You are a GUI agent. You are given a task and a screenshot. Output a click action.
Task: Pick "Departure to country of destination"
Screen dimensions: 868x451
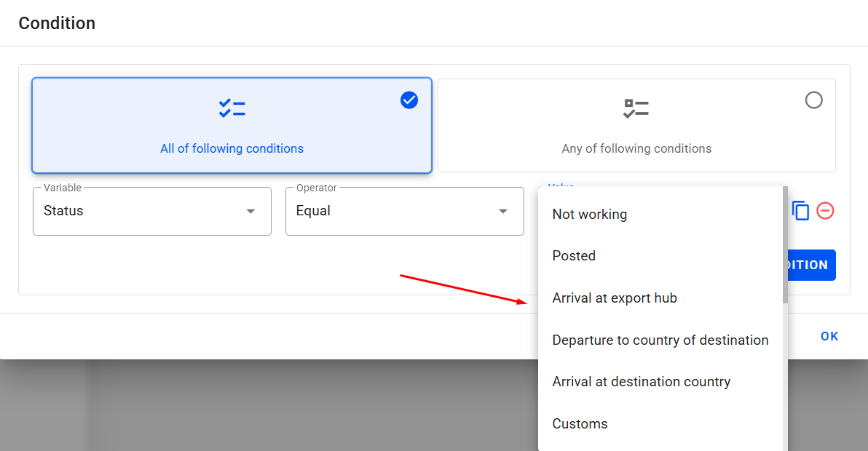point(660,340)
